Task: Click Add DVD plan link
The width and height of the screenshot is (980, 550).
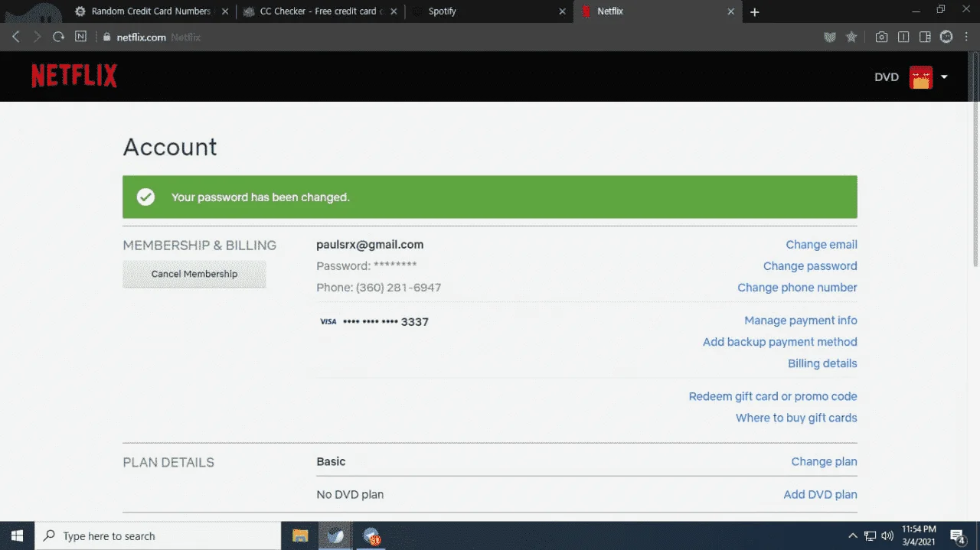Action: click(x=820, y=495)
